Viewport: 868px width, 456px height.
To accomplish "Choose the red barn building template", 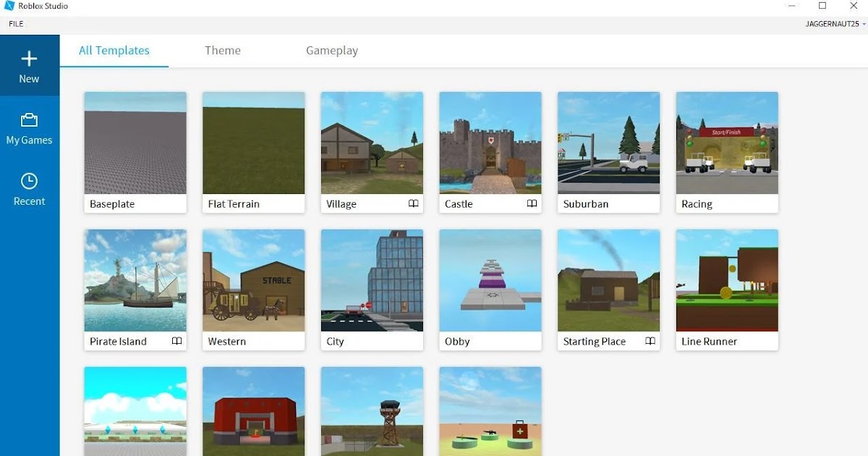I will pos(254,411).
